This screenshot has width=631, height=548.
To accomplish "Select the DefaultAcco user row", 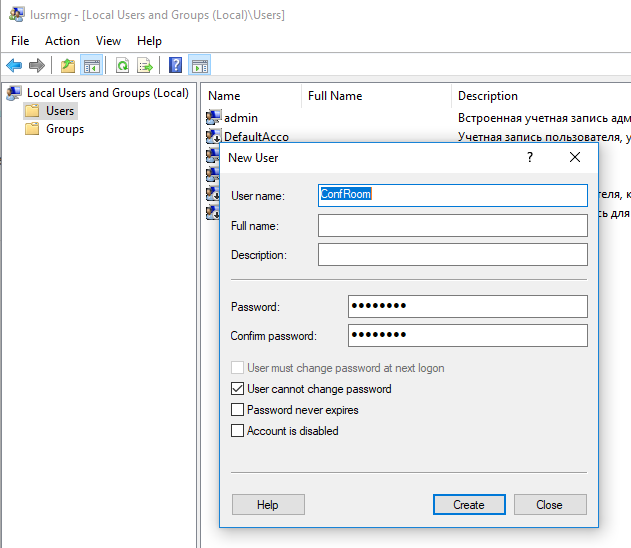I will (x=417, y=136).
